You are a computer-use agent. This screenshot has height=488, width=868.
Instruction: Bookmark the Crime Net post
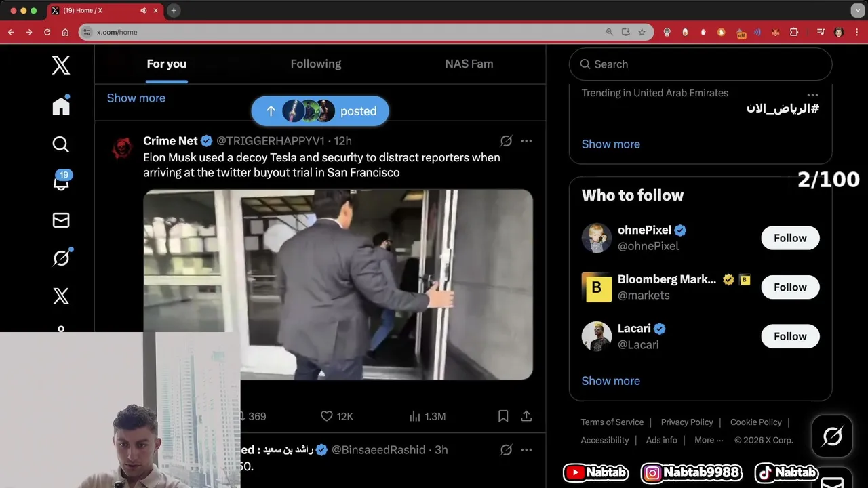tap(503, 416)
